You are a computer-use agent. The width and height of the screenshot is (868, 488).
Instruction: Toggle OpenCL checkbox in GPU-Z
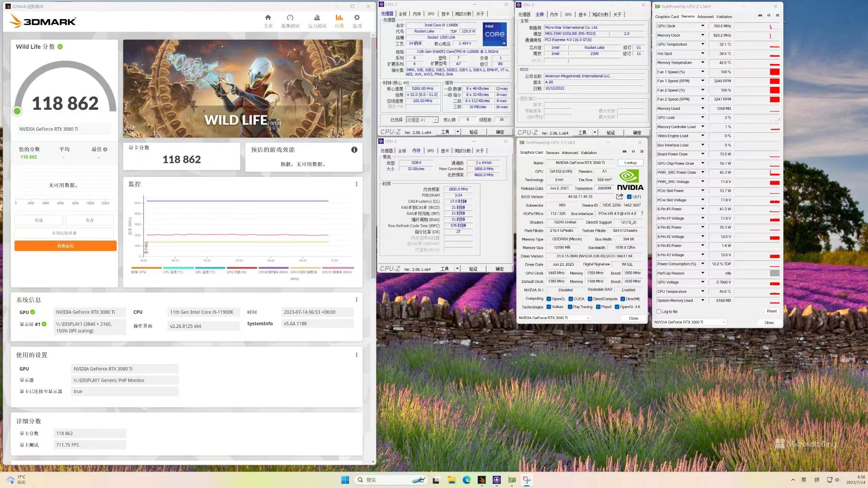549,299
